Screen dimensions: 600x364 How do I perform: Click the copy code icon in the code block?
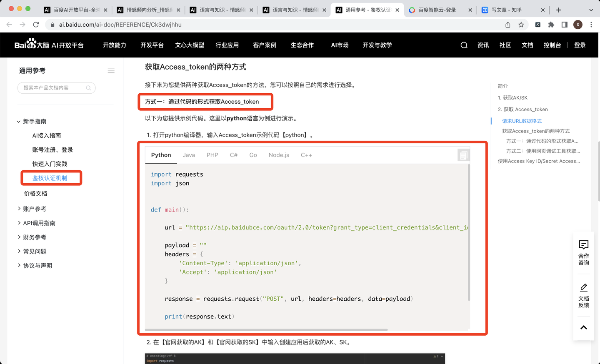pyautogui.click(x=463, y=154)
